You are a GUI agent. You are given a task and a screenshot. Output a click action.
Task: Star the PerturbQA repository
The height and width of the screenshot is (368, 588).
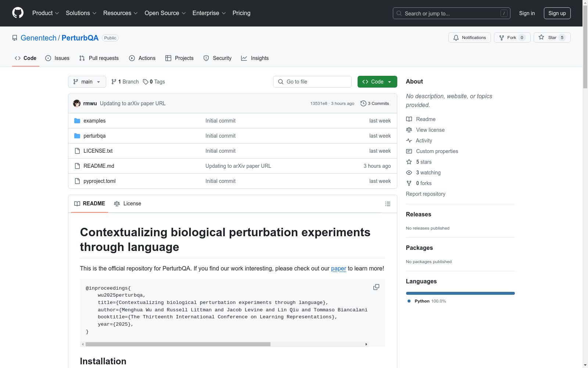pos(552,38)
